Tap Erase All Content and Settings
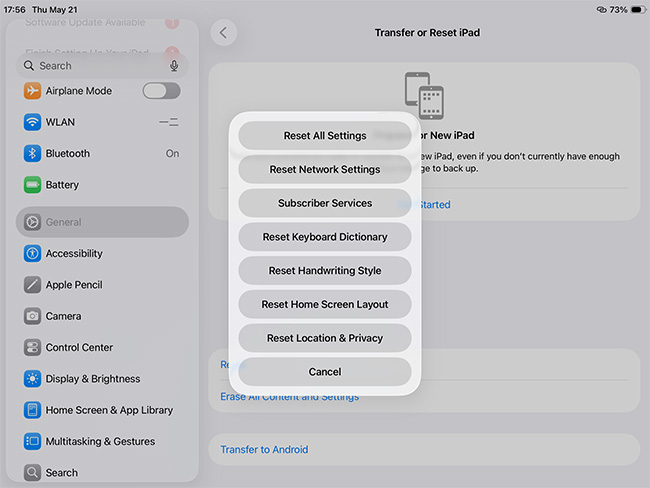650x488 pixels. point(290,397)
